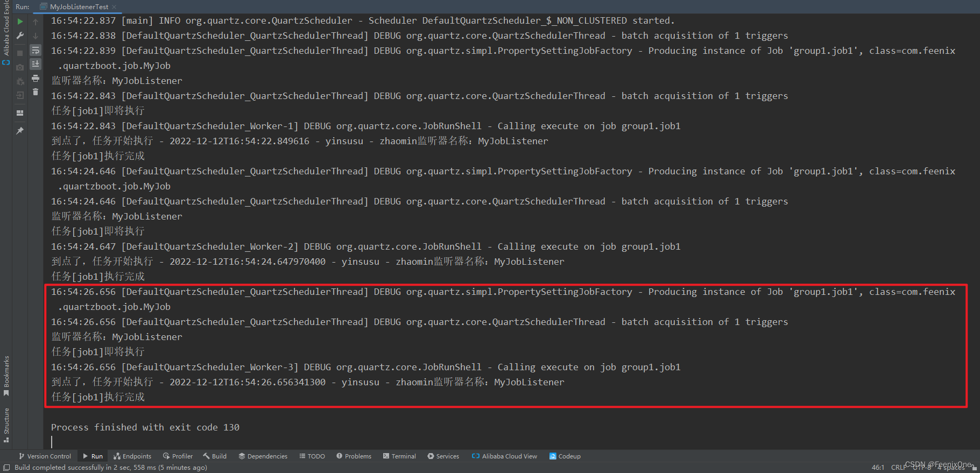Open the Alibaba Cloud Explorer side panel
The width and height of the screenshot is (980, 473).
[x=6, y=32]
